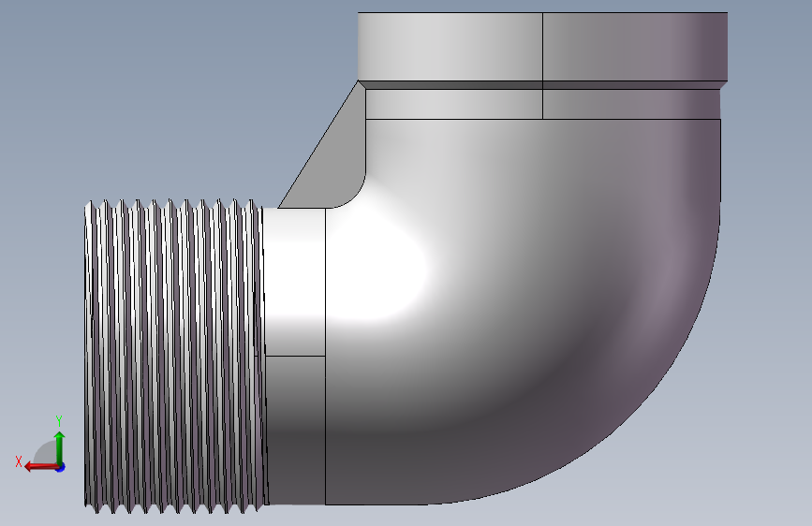Click the blue Z axis dot on the triad
Viewport: 812px width, 526px height.
click(61, 467)
